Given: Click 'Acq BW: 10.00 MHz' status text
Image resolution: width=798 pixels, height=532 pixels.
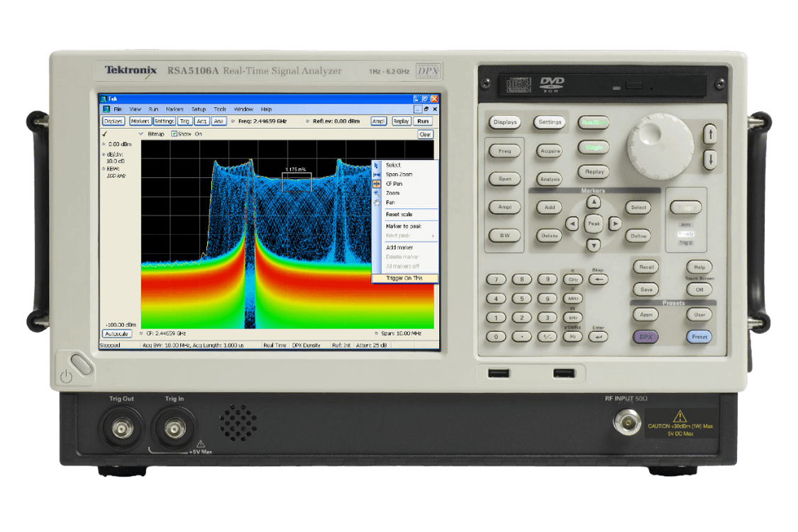Looking at the screenshot, I should pyautogui.click(x=166, y=345).
